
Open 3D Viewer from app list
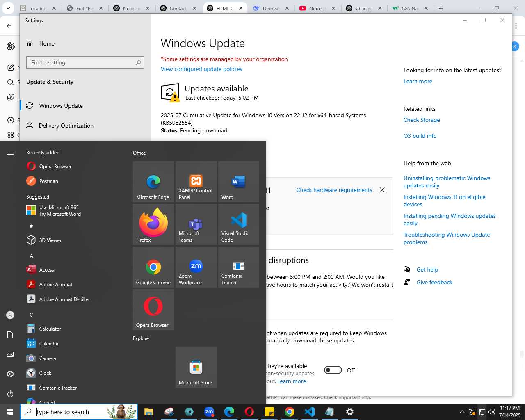pos(74,240)
